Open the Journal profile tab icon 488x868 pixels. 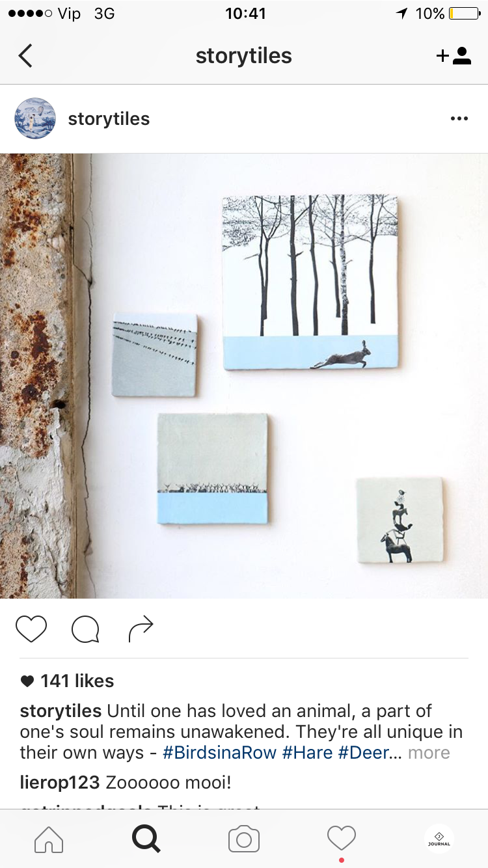[439, 839]
